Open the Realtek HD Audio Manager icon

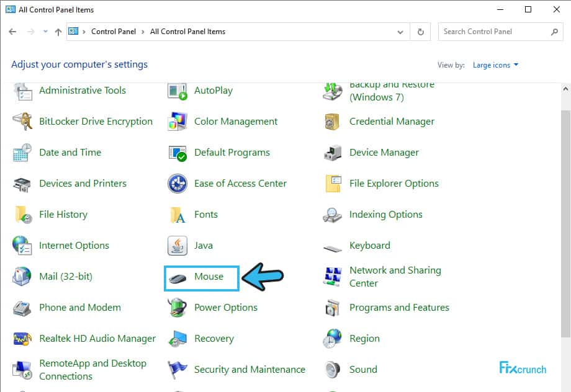pyautogui.click(x=22, y=339)
